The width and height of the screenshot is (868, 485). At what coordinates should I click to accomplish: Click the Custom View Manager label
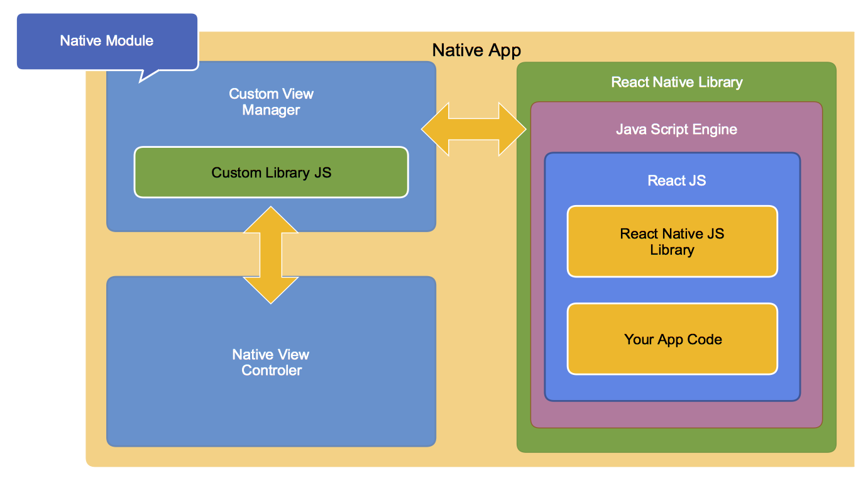271,102
